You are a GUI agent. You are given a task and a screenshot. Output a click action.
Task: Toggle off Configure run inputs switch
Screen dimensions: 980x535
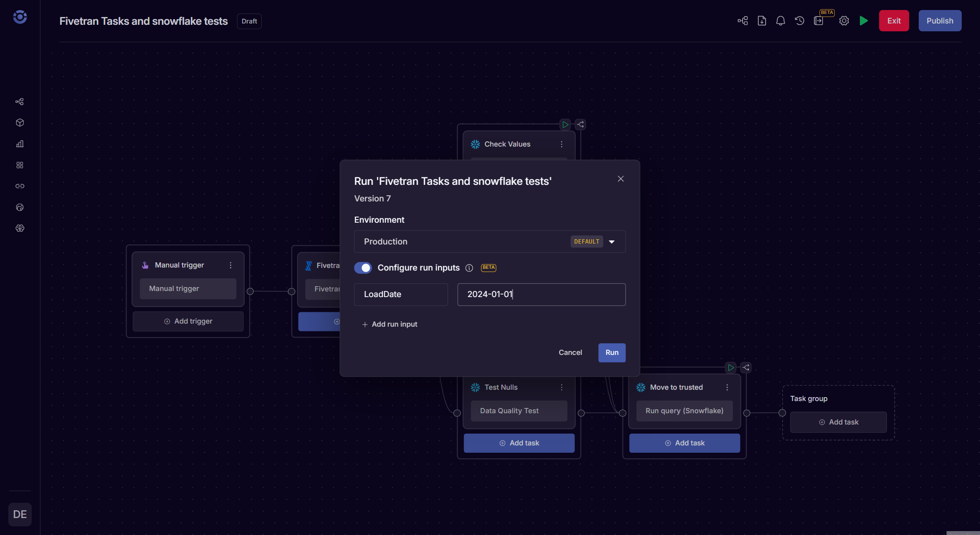pos(363,268)
